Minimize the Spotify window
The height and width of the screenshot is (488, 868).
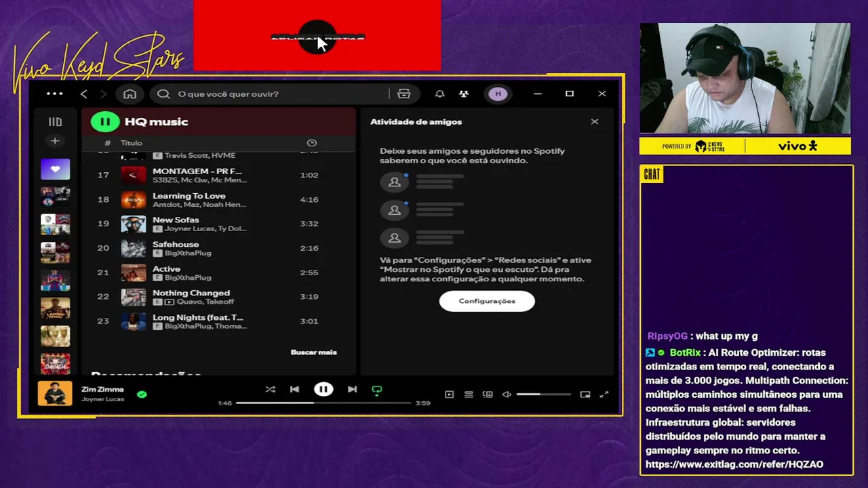click(x=538, y=94)
